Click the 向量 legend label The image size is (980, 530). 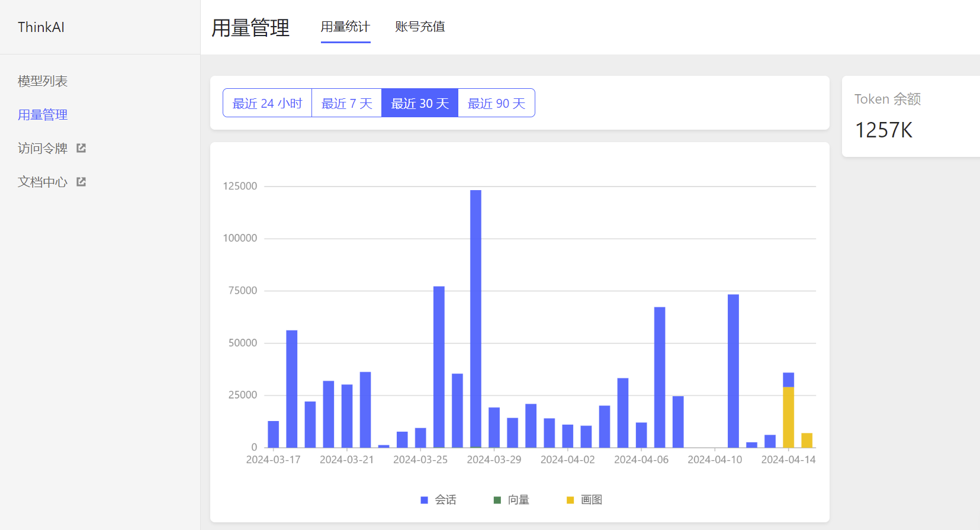(519, 500)
